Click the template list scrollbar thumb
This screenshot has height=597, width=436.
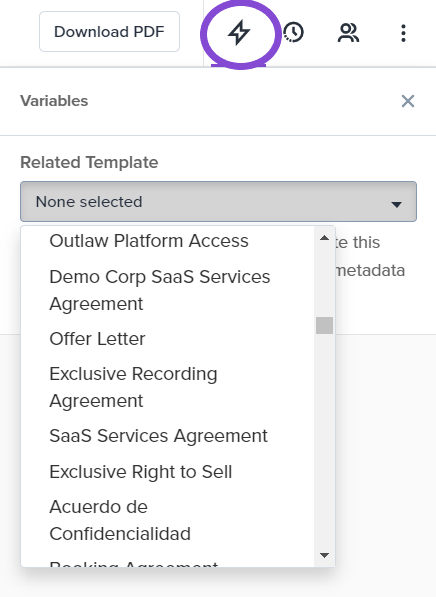pyautogui.click(x=324, y=326)
